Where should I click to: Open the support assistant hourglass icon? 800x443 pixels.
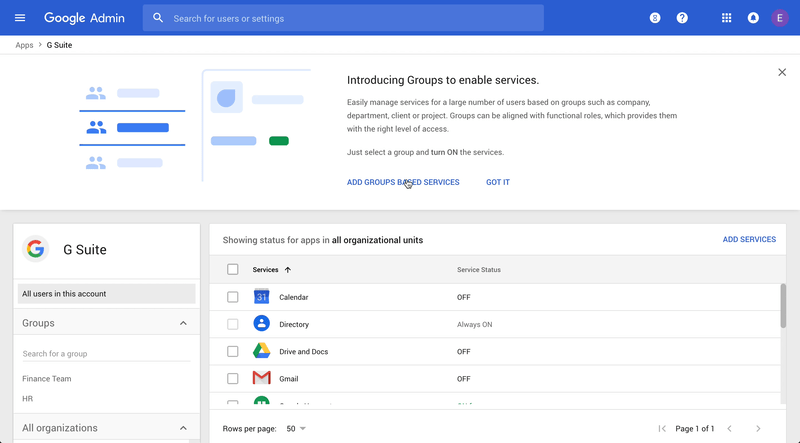655,18
